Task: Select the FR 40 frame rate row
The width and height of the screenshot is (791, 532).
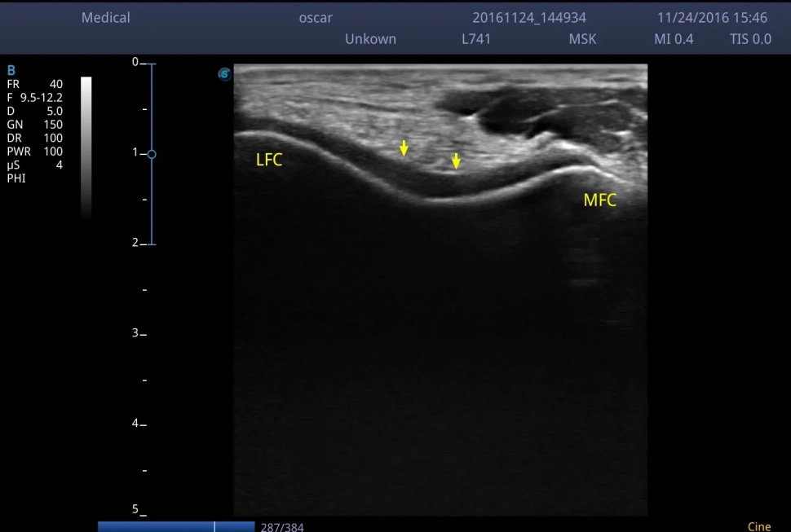Action: point(35,84)
